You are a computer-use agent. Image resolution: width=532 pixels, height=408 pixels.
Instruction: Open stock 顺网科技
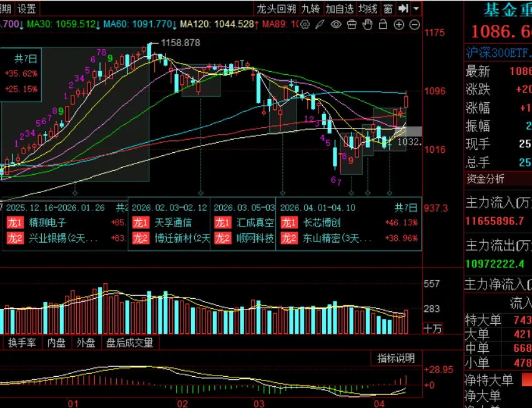(x=255, y=238)
